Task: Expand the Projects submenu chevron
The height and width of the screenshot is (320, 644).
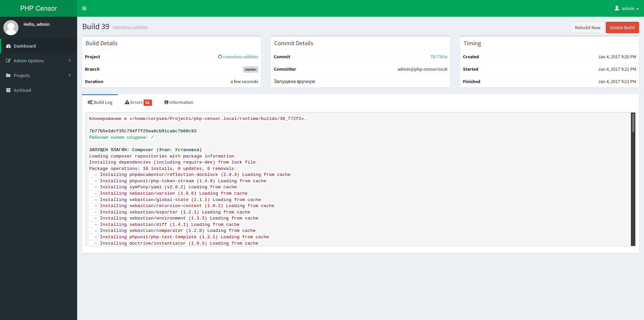Action: point(70,75)
